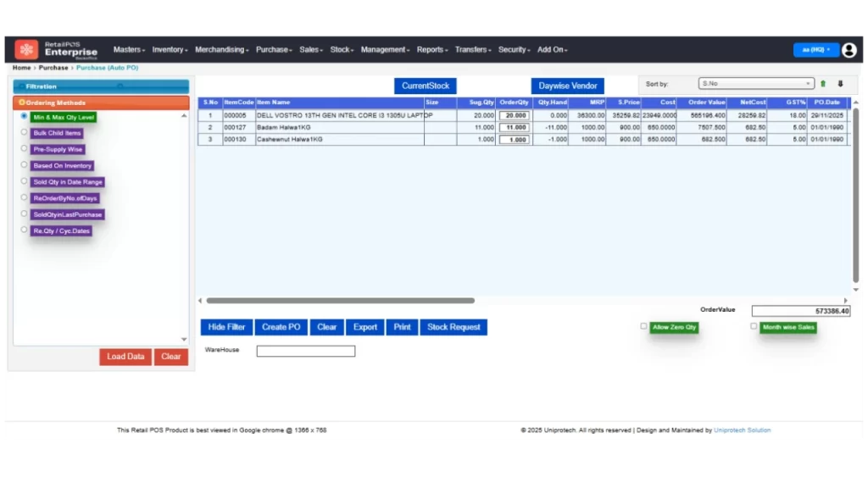
Task: Click the PO.Date 29/11/2025 cell
Action: click(827, 115)
